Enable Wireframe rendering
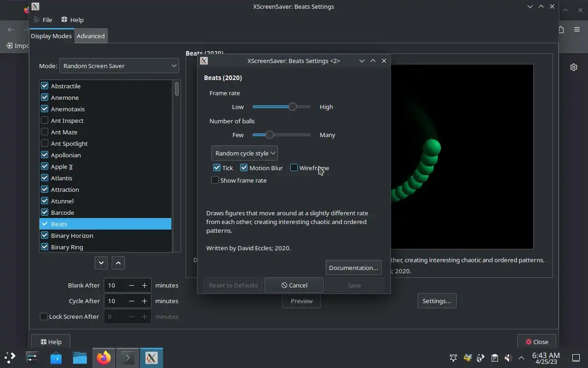 (x=294, y=168)
